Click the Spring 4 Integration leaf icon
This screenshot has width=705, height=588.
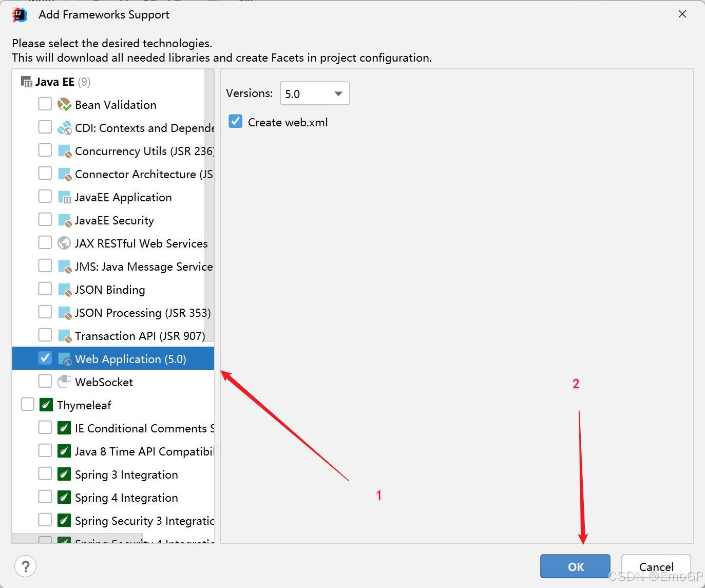pyautogui.click(x=64, y=497)
